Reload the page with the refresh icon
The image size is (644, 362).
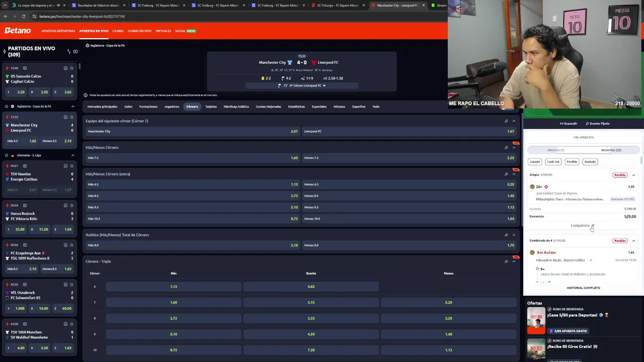coord(23,16)
